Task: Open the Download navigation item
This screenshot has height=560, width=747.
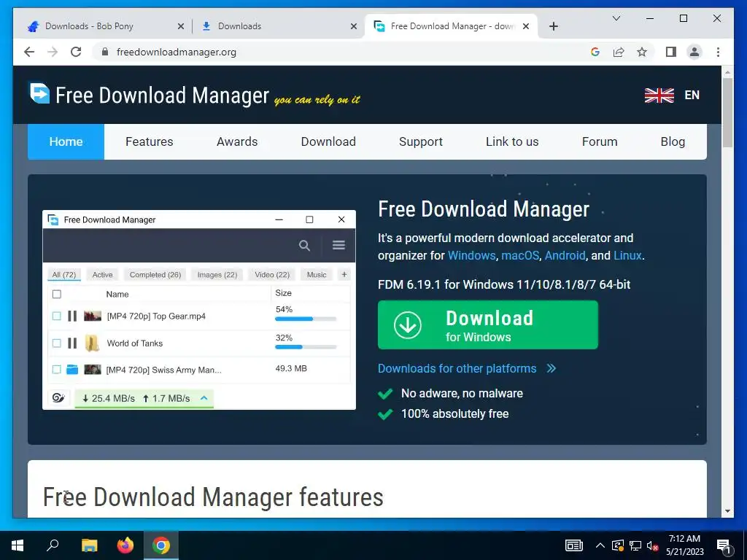Action: tap(328, 142)
